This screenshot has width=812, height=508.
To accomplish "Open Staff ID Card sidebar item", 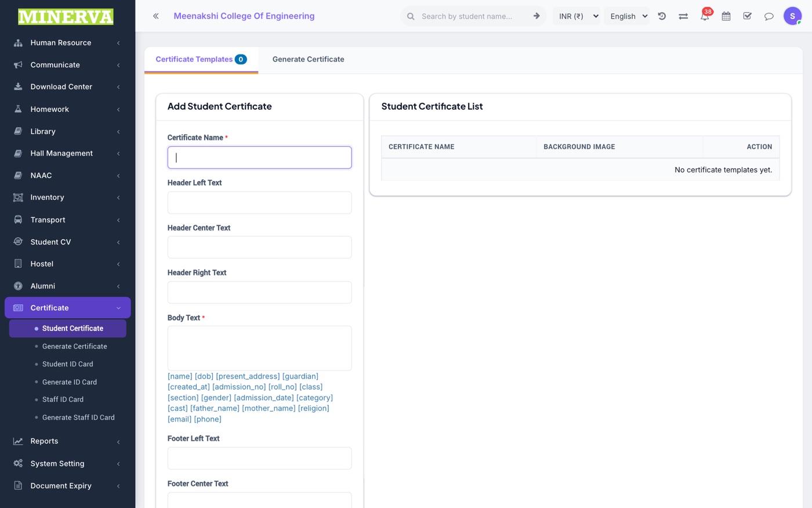I will pyautogui.click(x=63, y=400).
